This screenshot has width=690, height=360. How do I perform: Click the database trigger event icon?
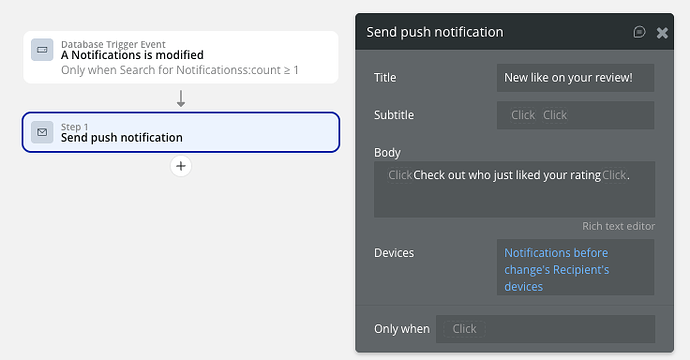(x=42, y=50)
